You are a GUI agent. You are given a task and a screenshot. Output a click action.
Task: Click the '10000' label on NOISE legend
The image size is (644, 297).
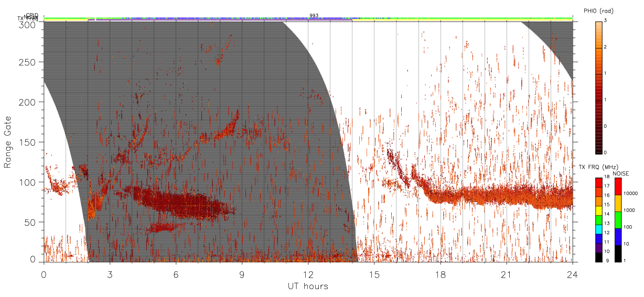tap(631, 193)
